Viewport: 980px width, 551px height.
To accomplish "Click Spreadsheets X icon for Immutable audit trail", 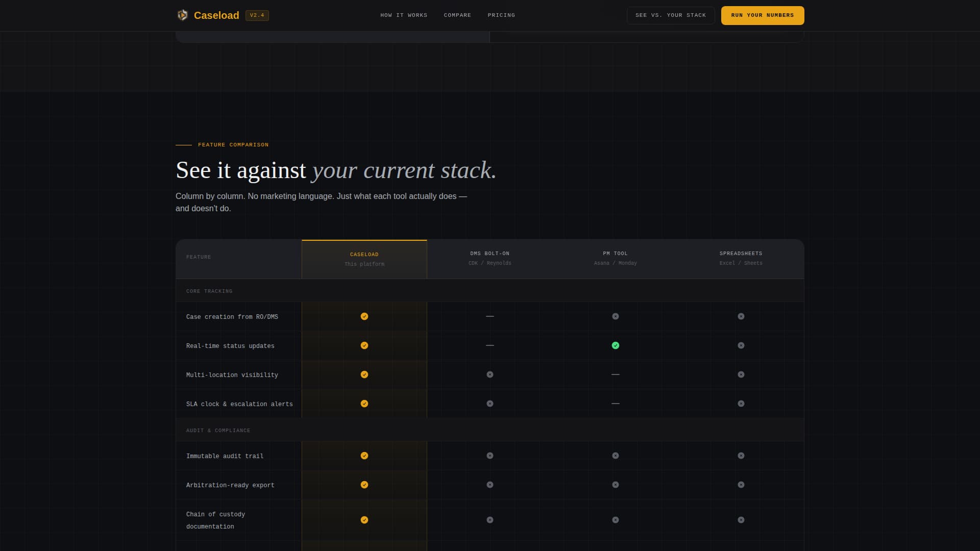I will tap(741, 456).
